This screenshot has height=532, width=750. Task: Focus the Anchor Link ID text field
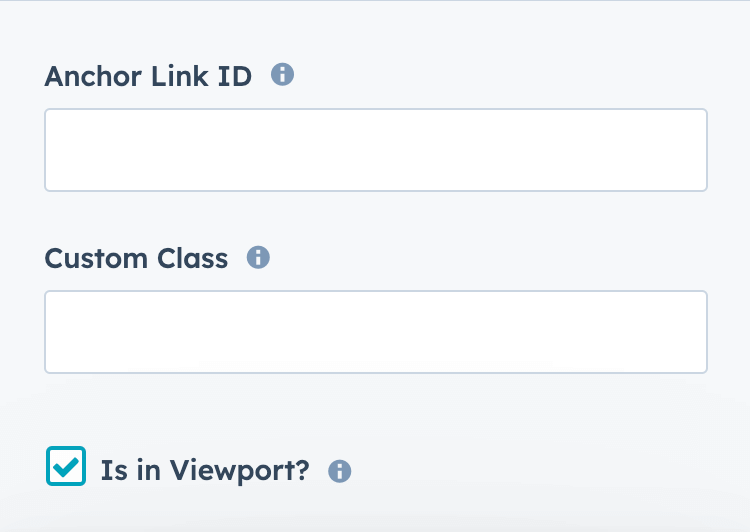point(376,150)
